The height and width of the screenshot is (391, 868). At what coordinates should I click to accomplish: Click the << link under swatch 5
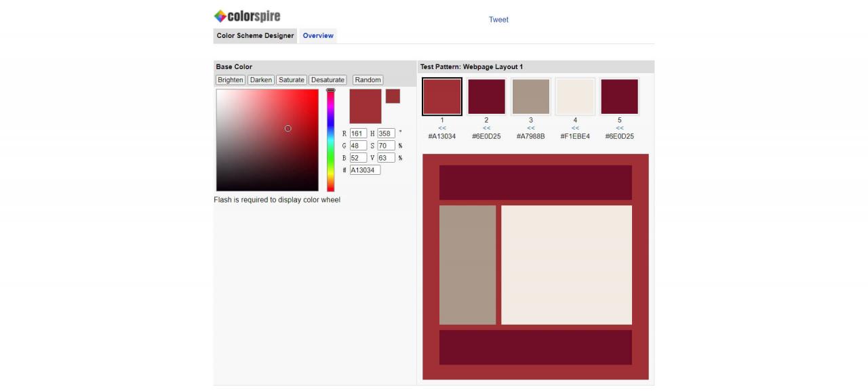pyautogui.click(x=619, y=127)
